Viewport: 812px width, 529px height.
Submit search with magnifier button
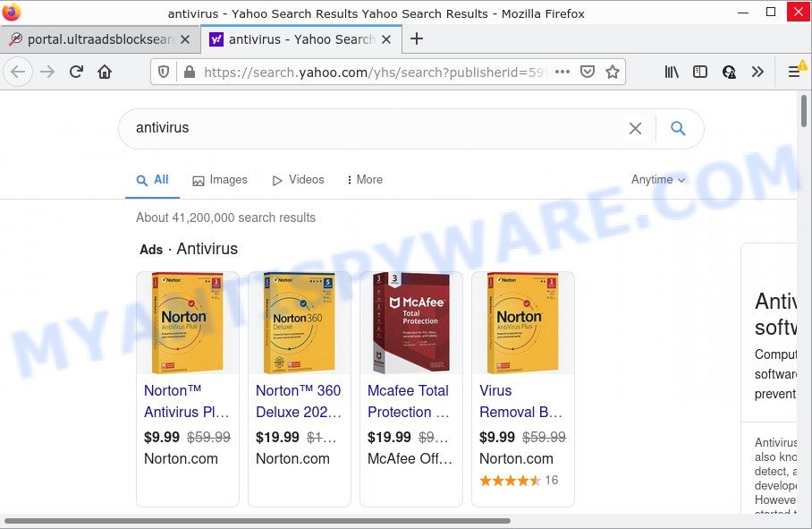pyautogui.click(x=678, y=128)
